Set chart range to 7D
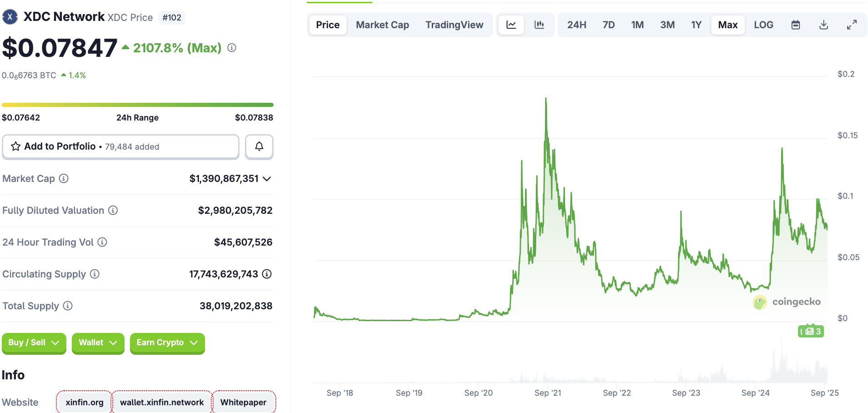The width and height of the screenshot is (868, 413). [x=609, y=25]
